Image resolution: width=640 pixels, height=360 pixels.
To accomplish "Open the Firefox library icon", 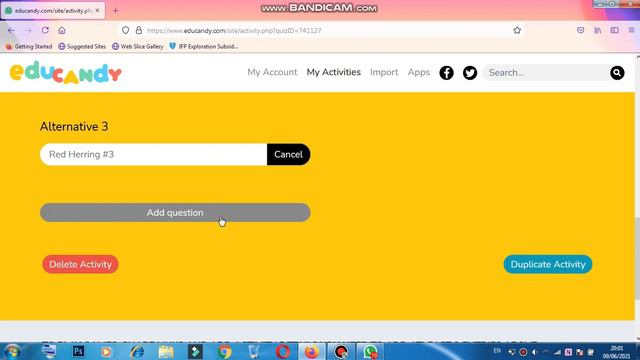I will tap(598, 30).
